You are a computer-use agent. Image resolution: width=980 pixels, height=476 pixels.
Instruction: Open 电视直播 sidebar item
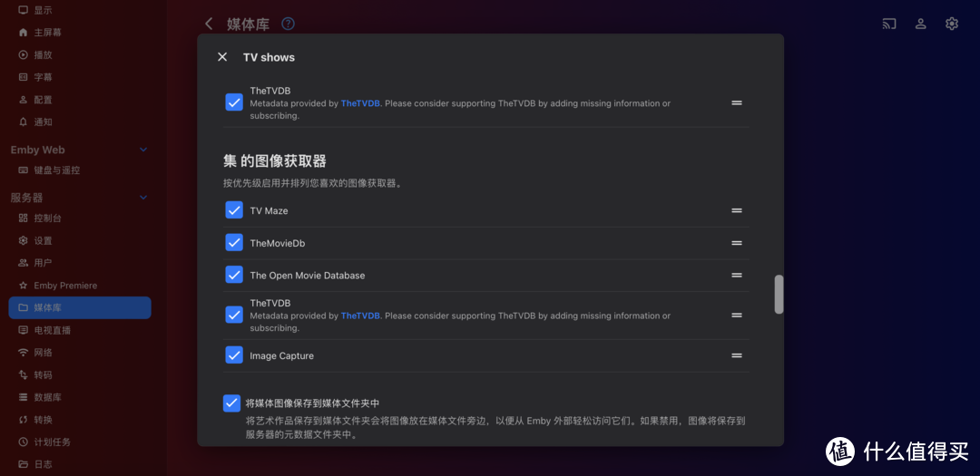pos(80,330)
